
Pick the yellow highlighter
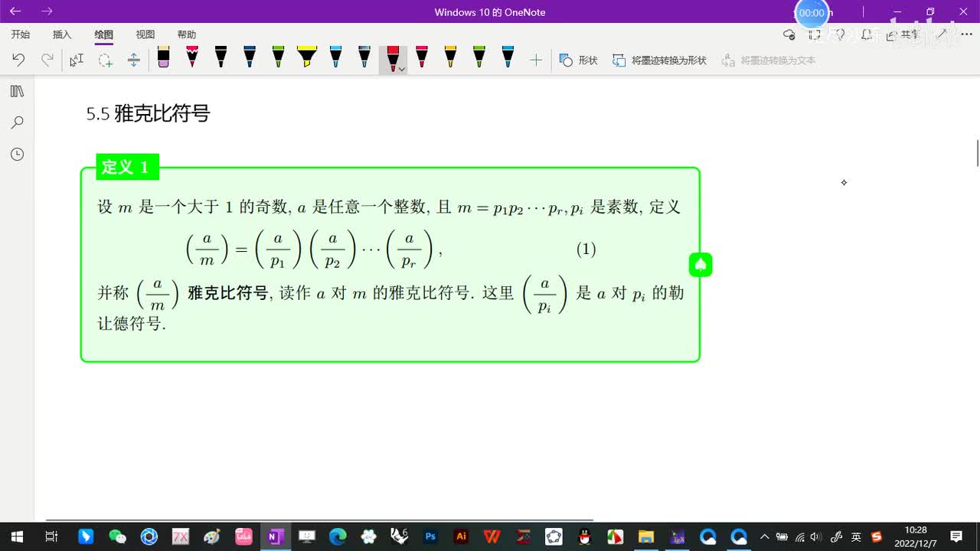(x=307, y=57)
